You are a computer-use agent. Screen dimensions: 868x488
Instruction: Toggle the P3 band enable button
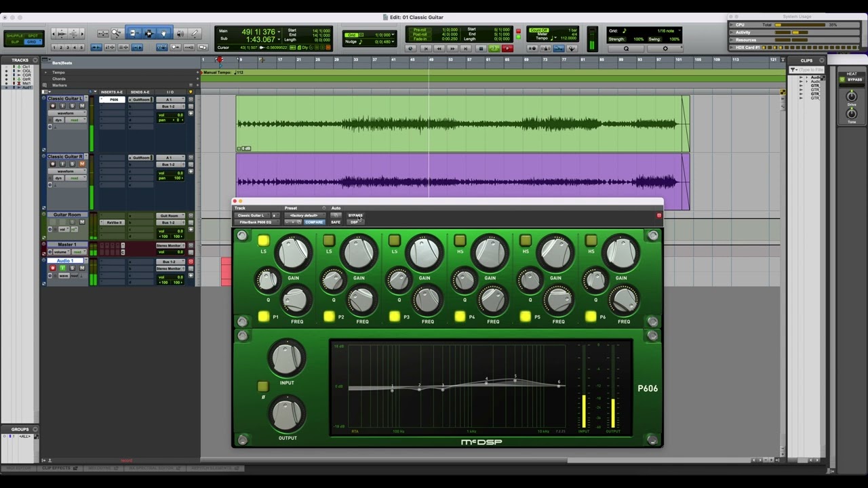(395, 317)
